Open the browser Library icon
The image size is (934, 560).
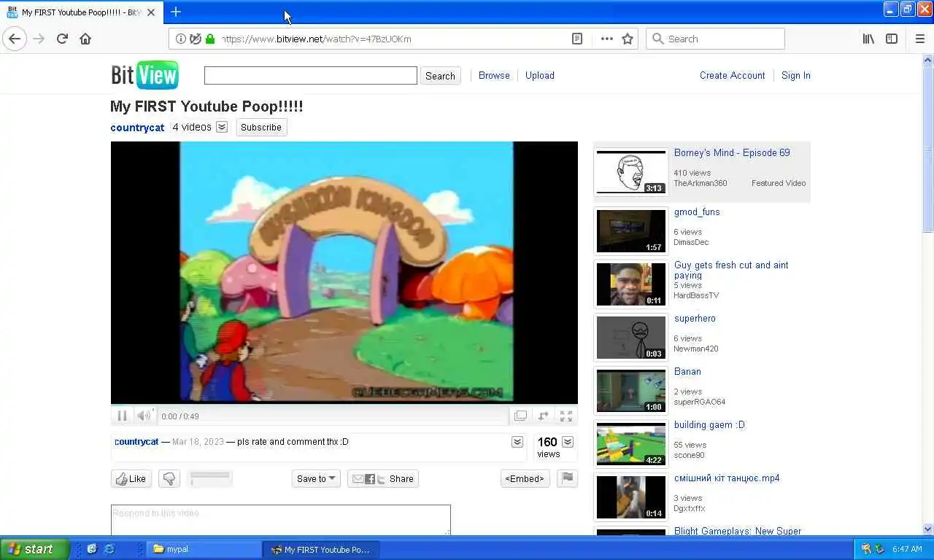(x=868, y=39)
